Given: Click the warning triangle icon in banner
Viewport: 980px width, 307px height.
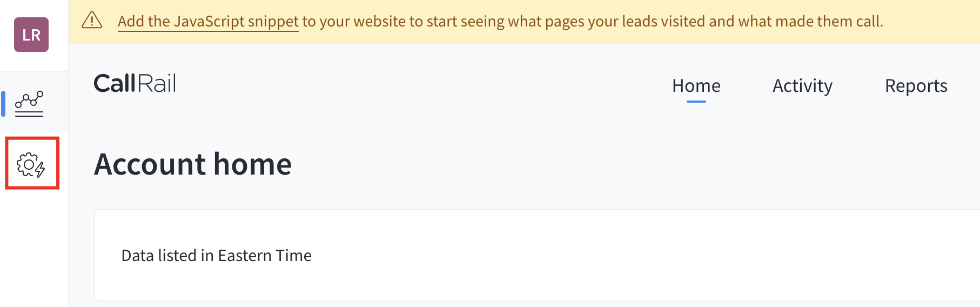Looking at the screenshot, I should point(92,21).
